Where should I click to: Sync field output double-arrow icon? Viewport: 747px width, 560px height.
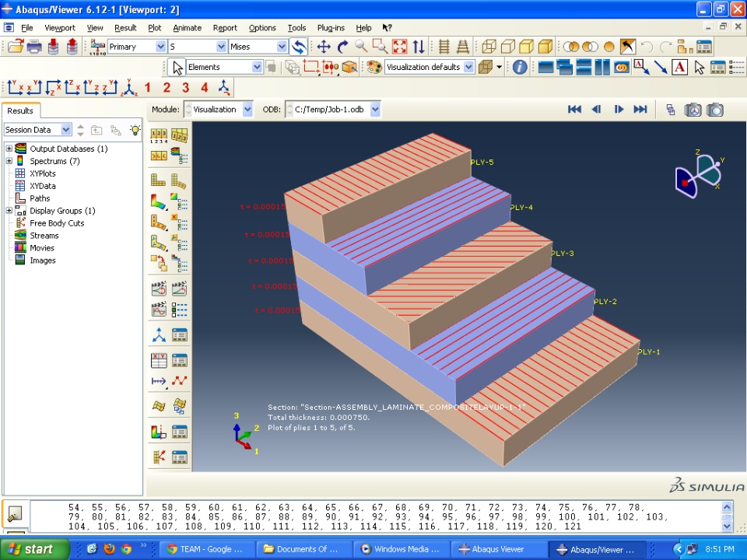coord(299,47)
